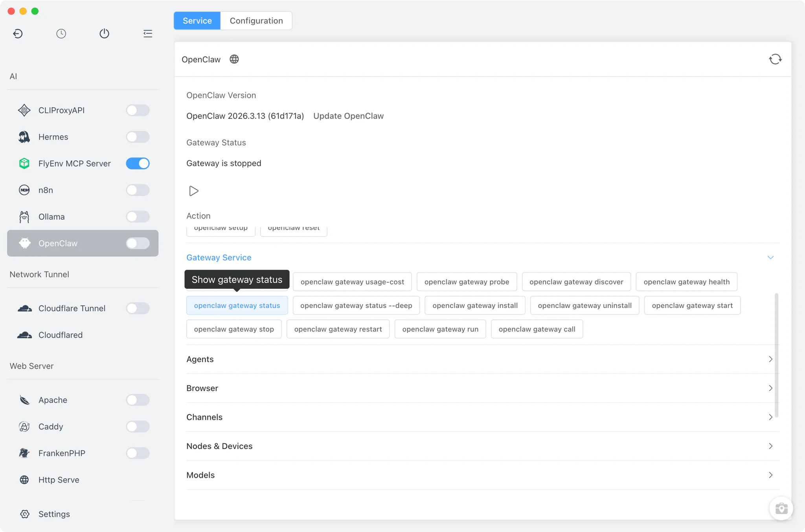Viewport: 805px width, 532px height.
Task: Collapse the sidebar list menu icon
Action: coord(148,33)
